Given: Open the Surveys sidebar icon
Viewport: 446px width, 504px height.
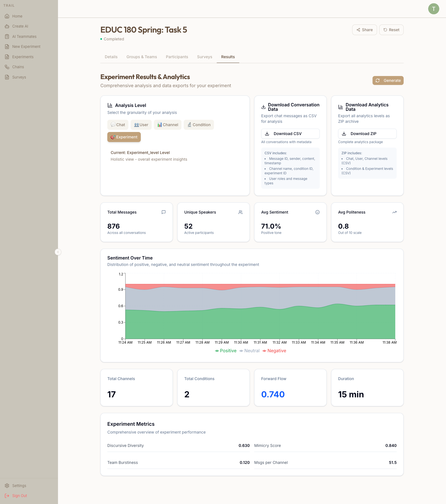Looking at the screenshot, I should pyautogui.click(x=7, y=77).
